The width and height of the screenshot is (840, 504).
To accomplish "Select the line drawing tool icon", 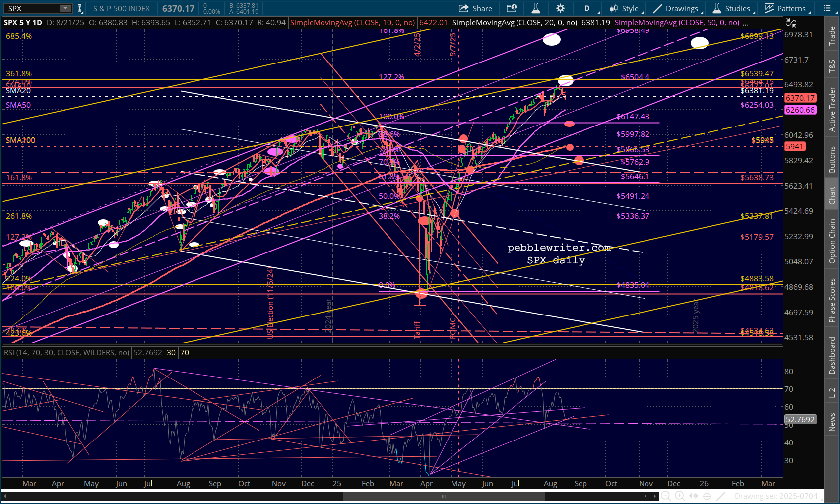I will 721,496.
